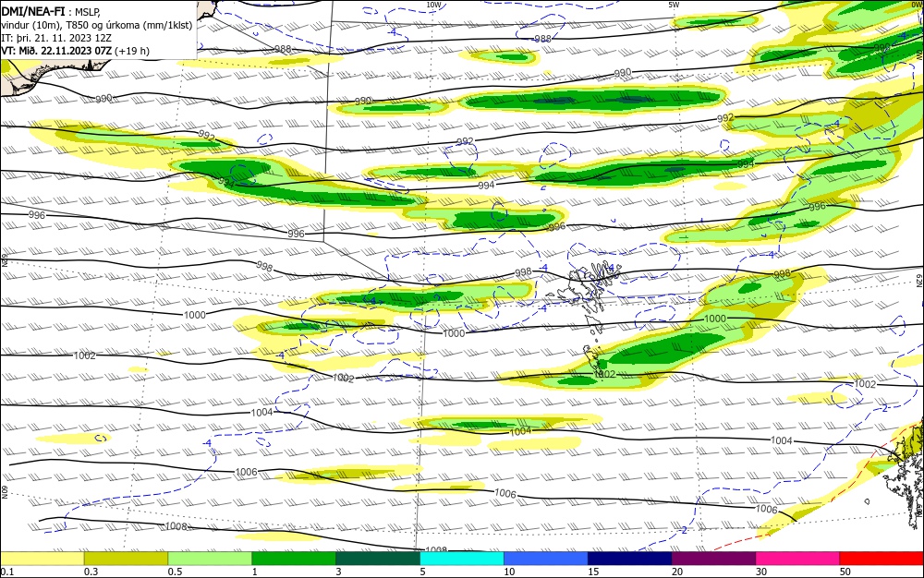This screenshot has height=578, width=924.
Task: Choose the navy 15–20 mm legend swatch
Action: [x=630, y=559]
